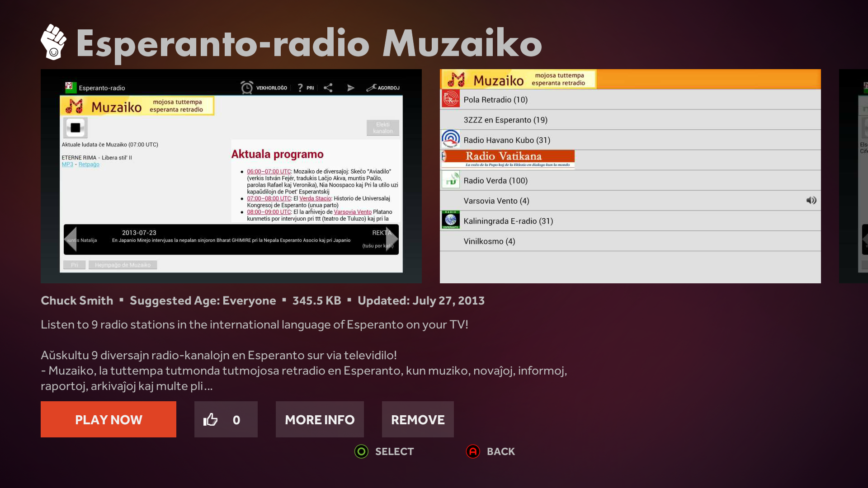Open the Varsovia Vento link in the program
This screenshot has width=868, height=488.
pyautogui.click(x=353, y=212)
